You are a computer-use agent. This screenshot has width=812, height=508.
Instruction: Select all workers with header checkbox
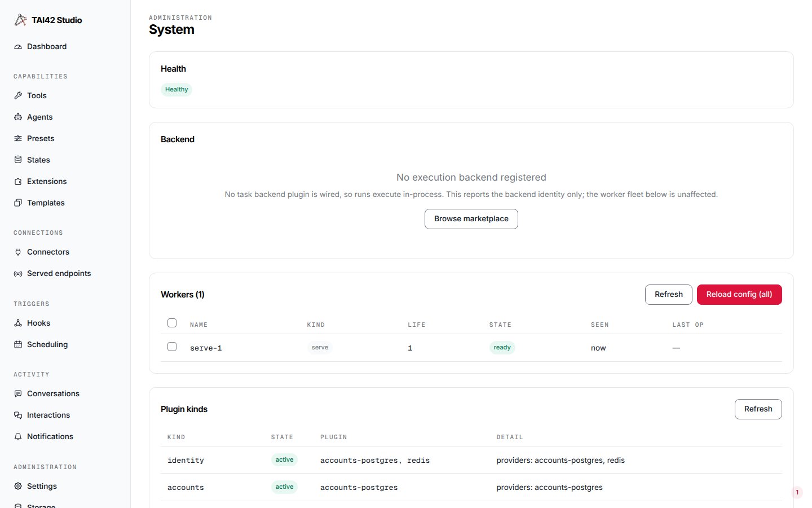click(172, 323)
